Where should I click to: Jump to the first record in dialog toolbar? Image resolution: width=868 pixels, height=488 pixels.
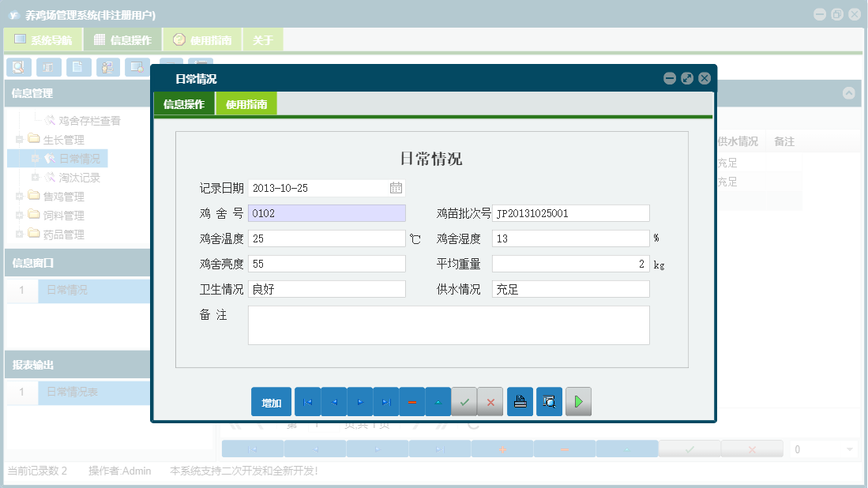307,402
